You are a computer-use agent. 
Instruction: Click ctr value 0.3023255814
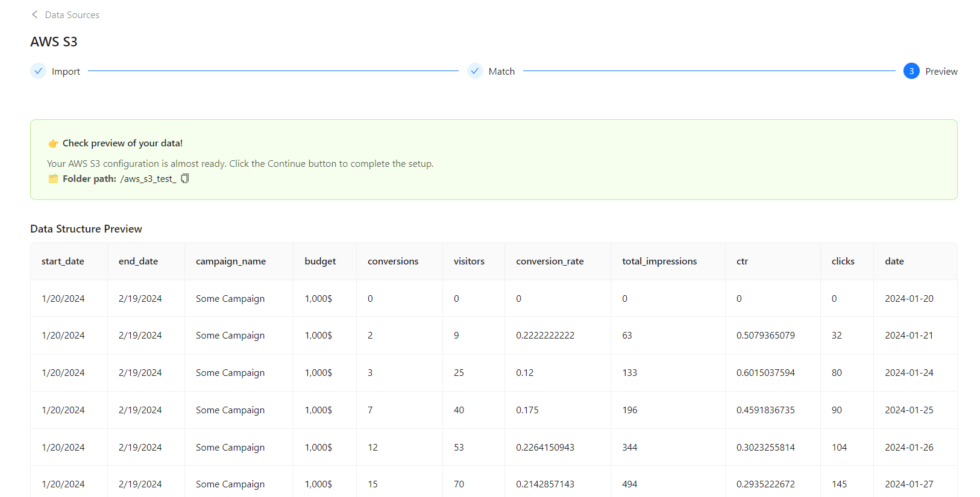click(765, 448)
